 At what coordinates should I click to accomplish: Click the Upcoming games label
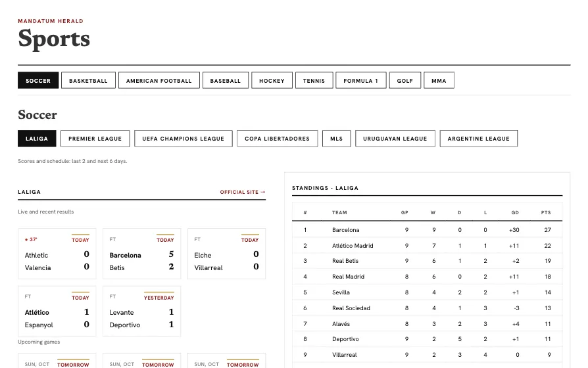(x=39, y=342)
